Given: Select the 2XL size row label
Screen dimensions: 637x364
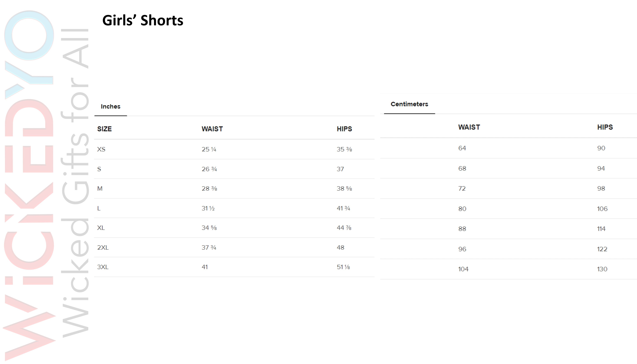Looking at the screenshot, I should [x=103, y=248].
